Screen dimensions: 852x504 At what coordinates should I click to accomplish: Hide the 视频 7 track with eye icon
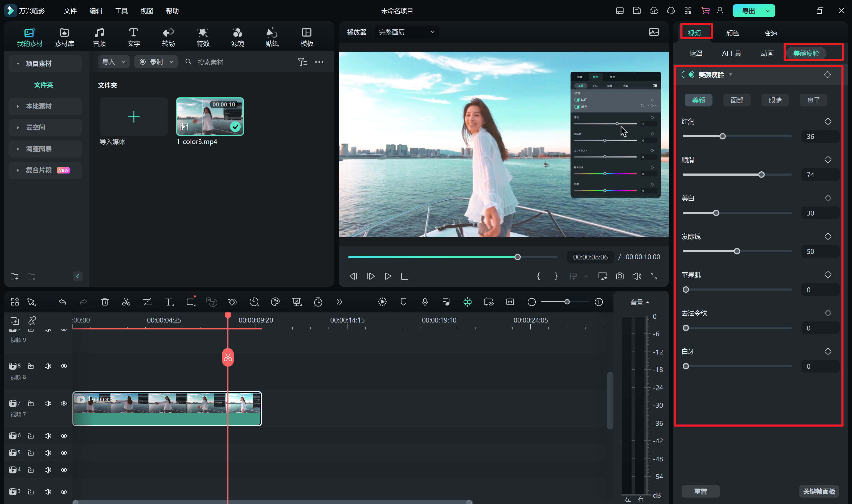64,403
